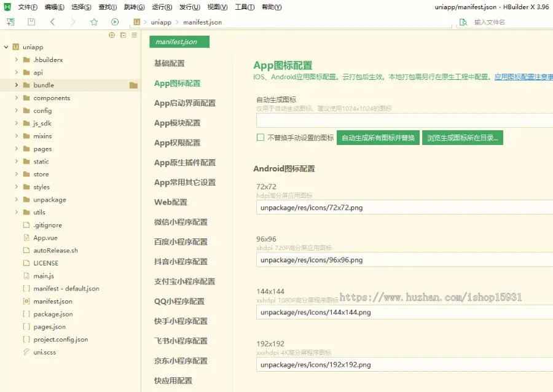Switch to 微信小程序配置 section
The image size is (553, 392).
[x=181, y=222]
